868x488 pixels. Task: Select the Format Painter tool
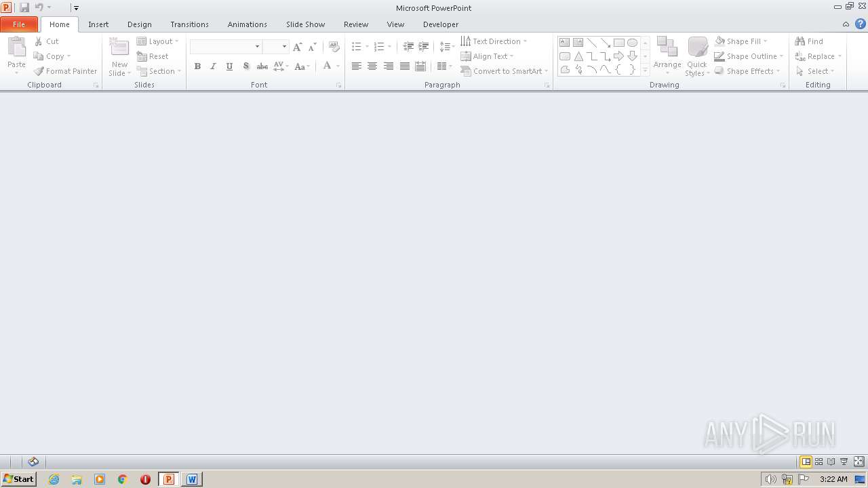click(x=65, y=71)
